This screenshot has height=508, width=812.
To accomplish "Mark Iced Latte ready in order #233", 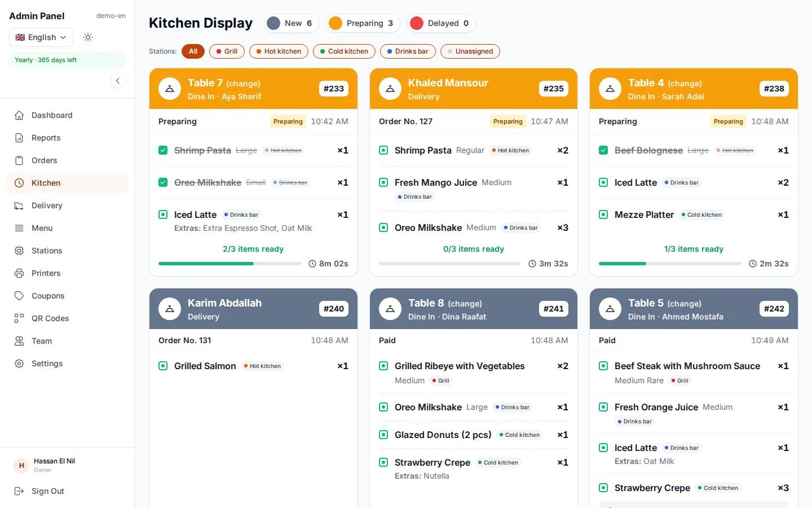I will [163, 214].
